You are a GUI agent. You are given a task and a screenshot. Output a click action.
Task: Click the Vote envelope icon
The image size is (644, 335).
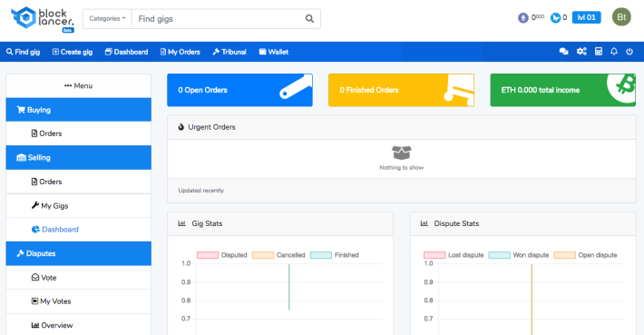click(35, 277)
